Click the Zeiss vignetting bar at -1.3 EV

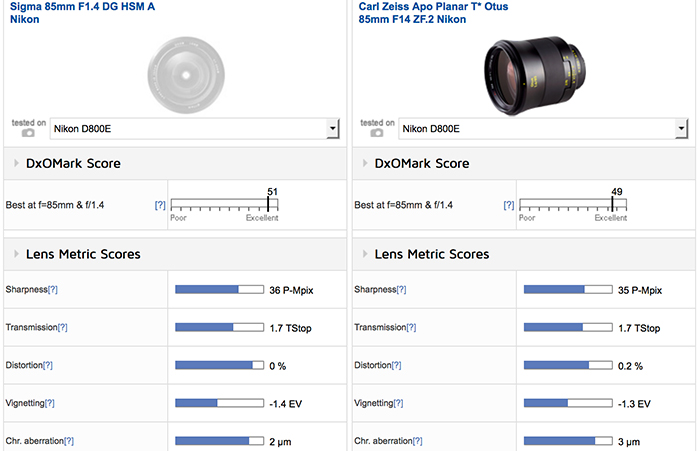point(568,403)
